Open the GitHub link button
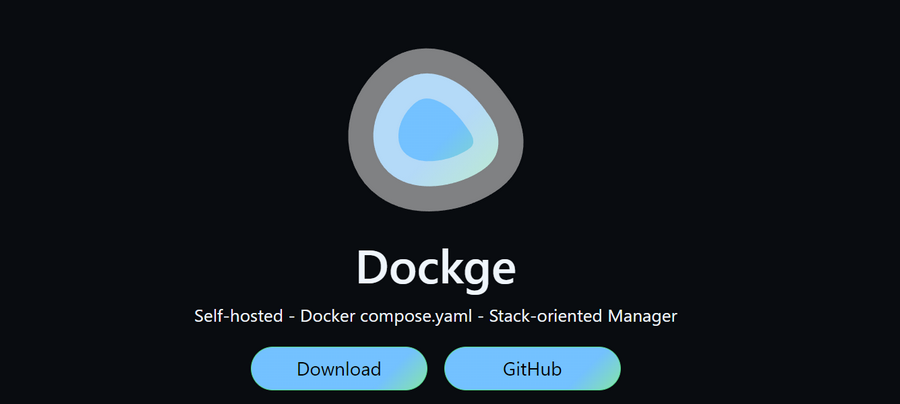This screenshot has width=900, height=404. (x=532, y=369)
